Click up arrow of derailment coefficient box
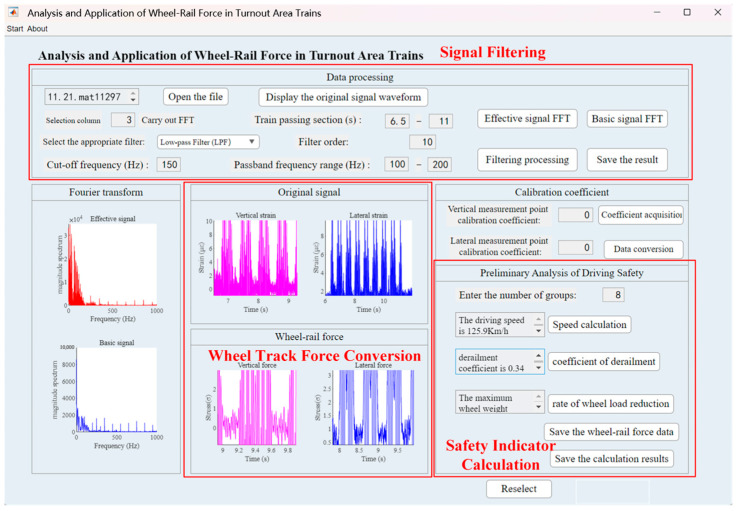The image size is (737, 511). pos(539,356)
